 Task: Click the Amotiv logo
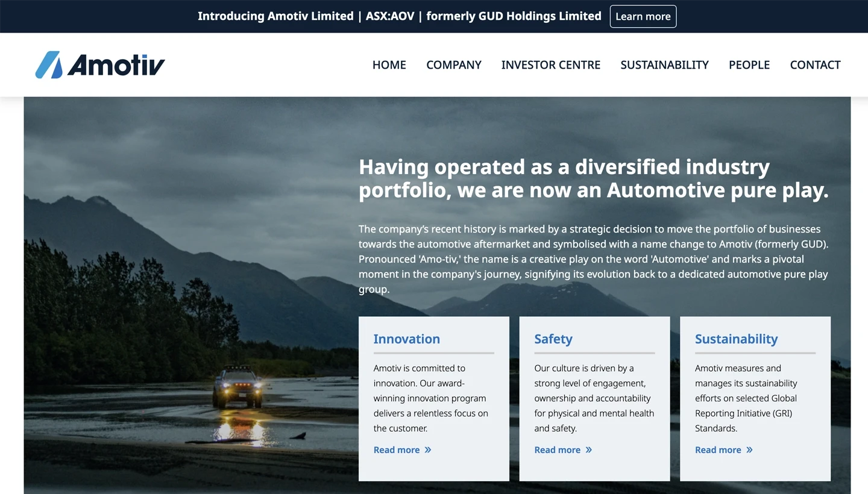coord(100,64)
